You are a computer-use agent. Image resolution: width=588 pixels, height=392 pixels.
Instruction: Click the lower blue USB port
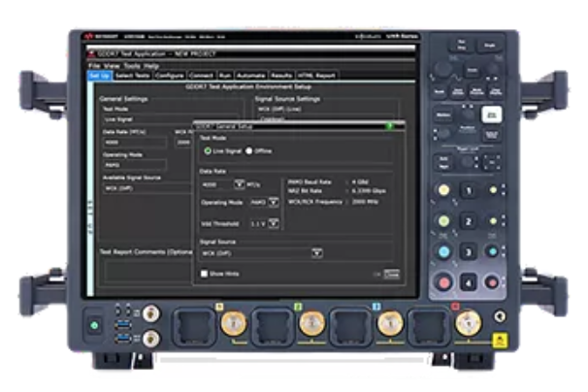coord(123,338)
